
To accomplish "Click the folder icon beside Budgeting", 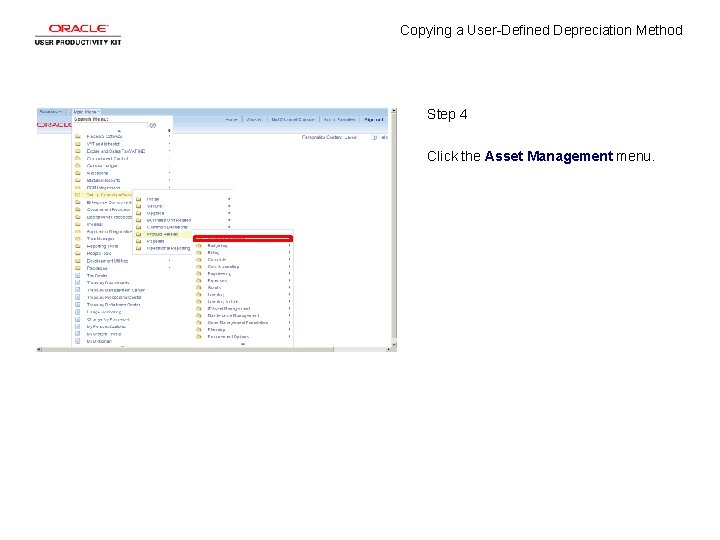I will click(x=199, y=246).
